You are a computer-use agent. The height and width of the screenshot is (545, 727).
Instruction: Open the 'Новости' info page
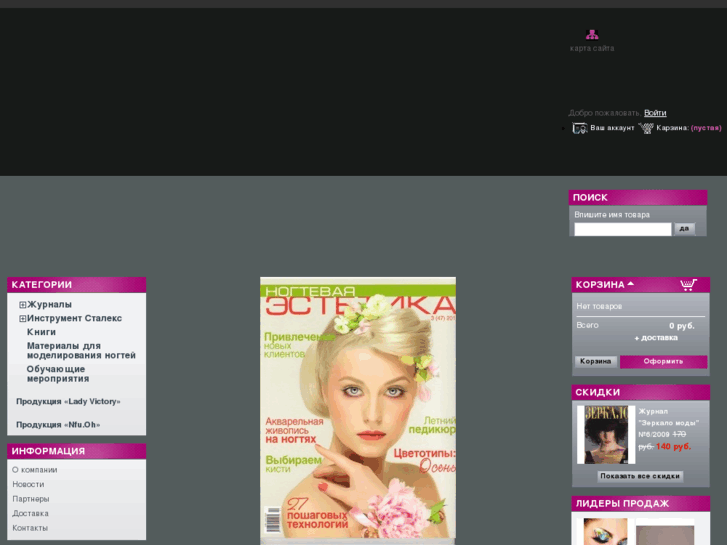click(28, 484)
